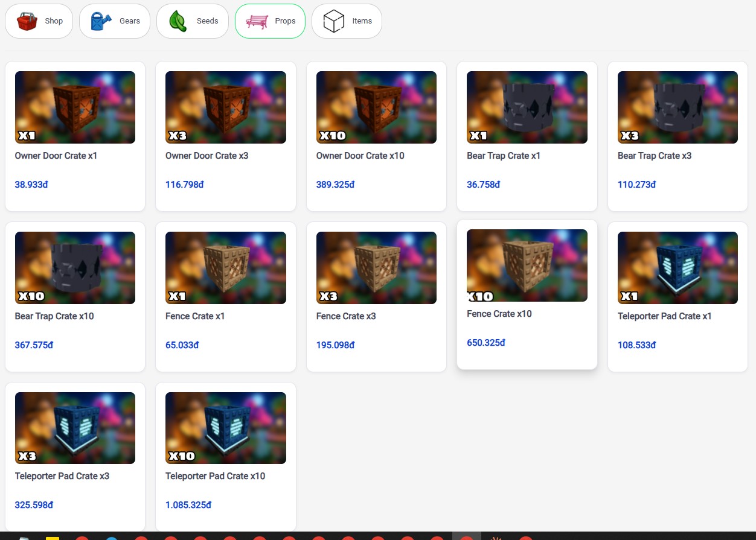Select the price 650.325đ
This screenshot has width=756, height=540.
point(486,343)
